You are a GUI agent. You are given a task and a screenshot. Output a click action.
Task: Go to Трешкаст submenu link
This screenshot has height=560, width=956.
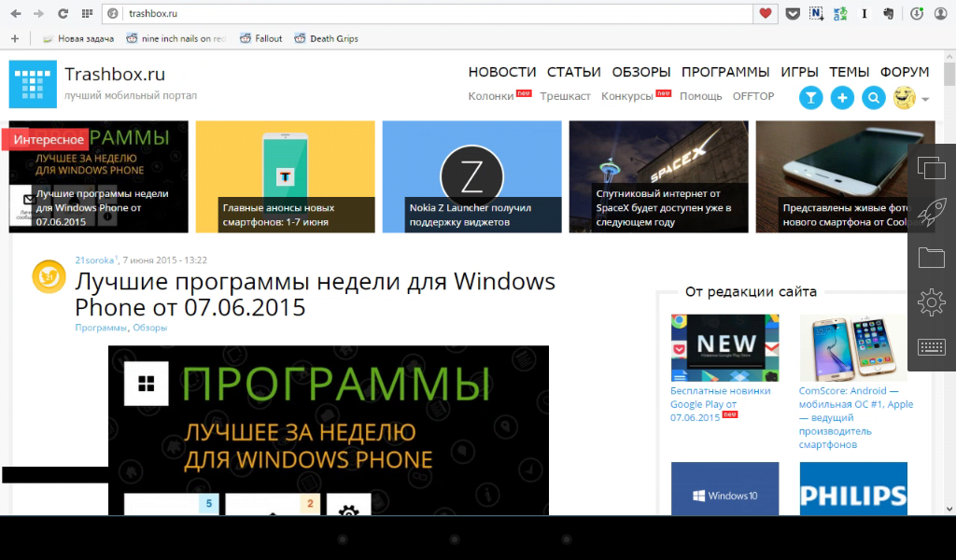click(565, 96)
